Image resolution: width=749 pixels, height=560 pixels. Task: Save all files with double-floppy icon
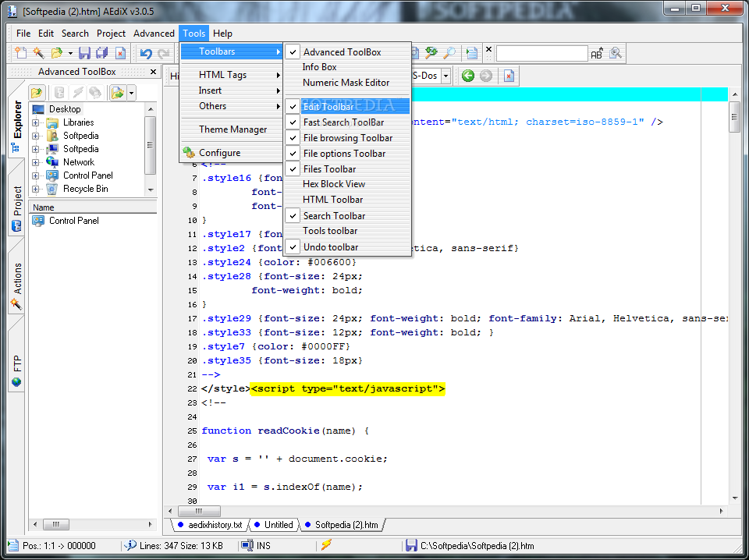[x=101, y=52]
